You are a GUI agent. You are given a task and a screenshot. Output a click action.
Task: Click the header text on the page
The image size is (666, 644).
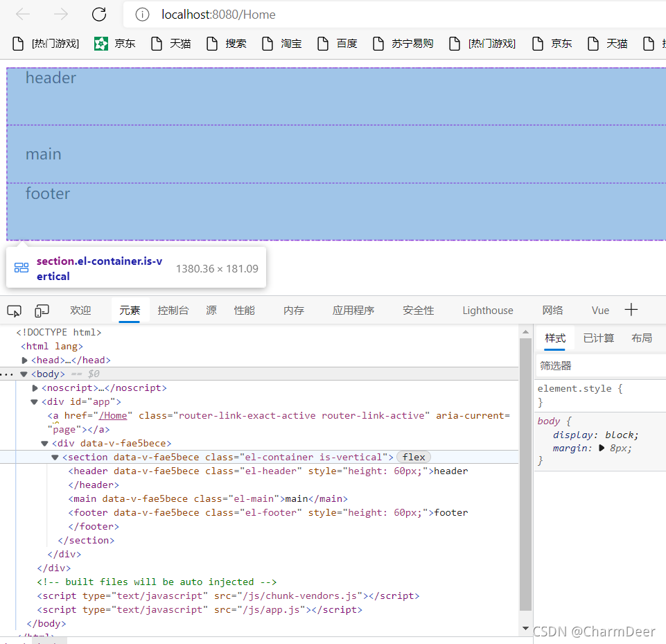(x=51, y=78)
